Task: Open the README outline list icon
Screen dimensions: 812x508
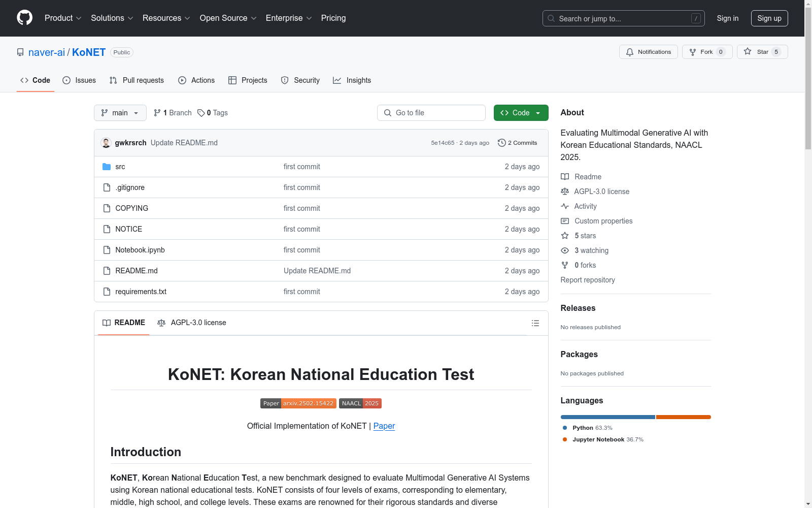Action: pyautogui.click(x=535, y=323)
